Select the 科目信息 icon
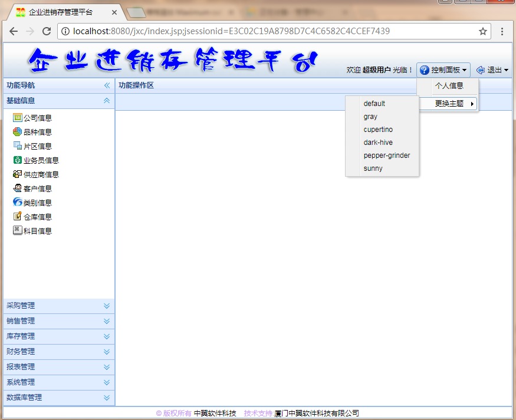This screenshot has width=516, height=420. 18,230
